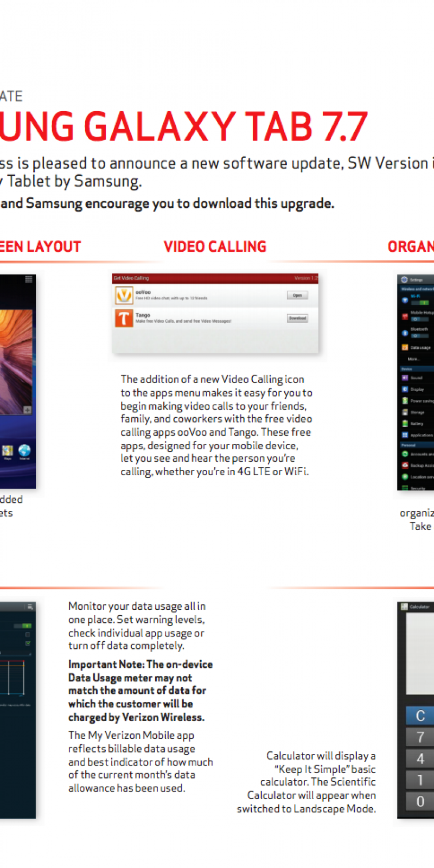The height and width of the screenshot is (868, 434).
Task: Click 'pleased to announce a new software update'
Action: (x=187, y=163)
